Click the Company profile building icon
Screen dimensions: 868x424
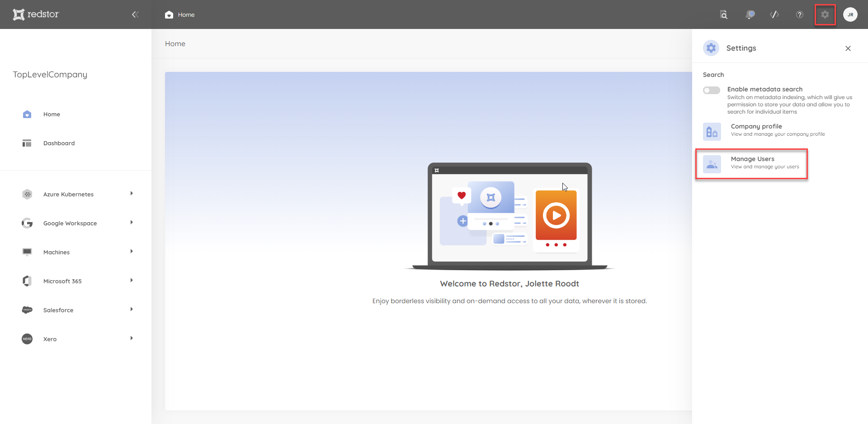[x=712, y=132]
